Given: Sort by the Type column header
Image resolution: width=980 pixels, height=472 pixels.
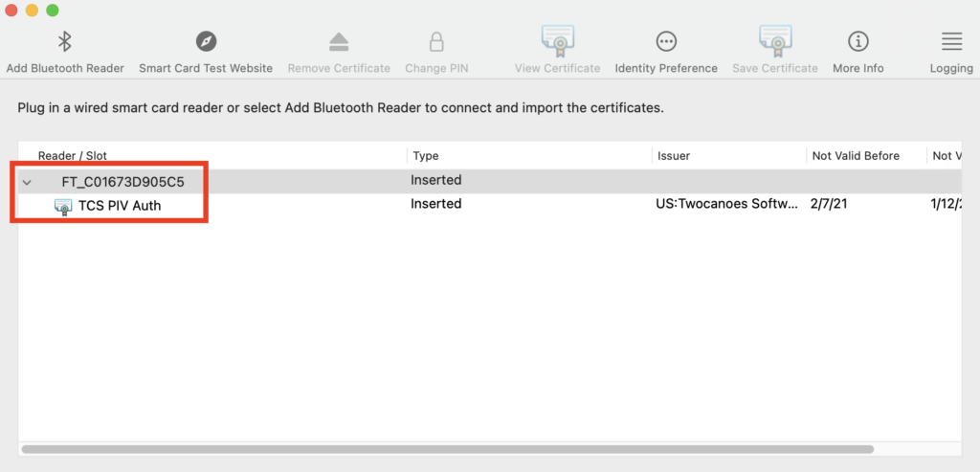Looking at the screenshot, I should point(426,156).
